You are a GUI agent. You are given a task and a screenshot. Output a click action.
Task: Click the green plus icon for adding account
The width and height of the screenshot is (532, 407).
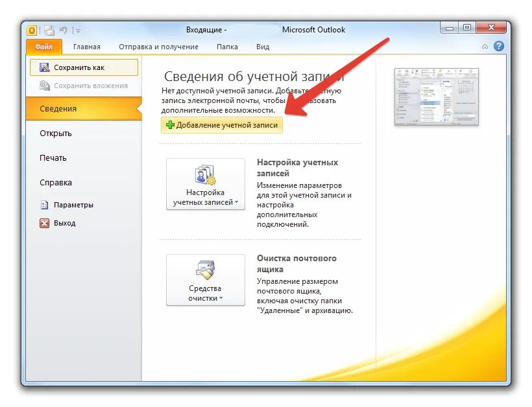point(170,125)
